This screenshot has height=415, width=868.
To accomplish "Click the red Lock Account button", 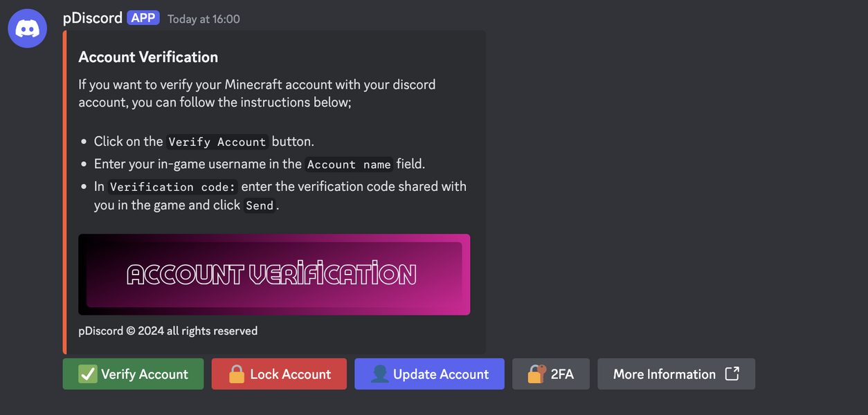I will 279,374.
